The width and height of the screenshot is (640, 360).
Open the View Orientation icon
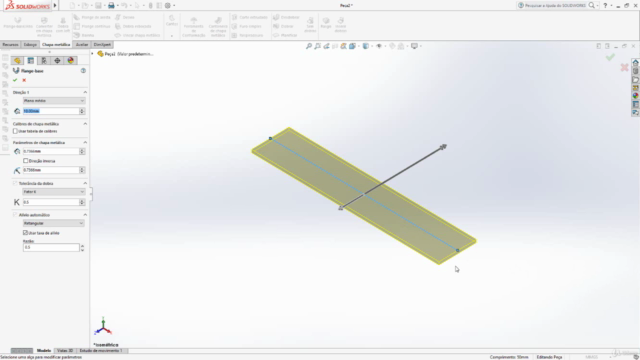(x=352, y=46)
